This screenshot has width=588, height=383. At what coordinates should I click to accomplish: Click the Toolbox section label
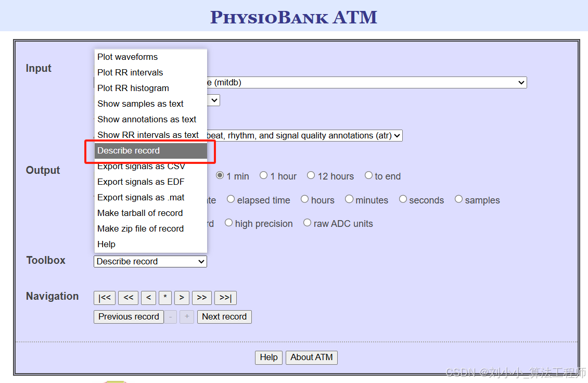pyautogui.click(x=46, y=260)
